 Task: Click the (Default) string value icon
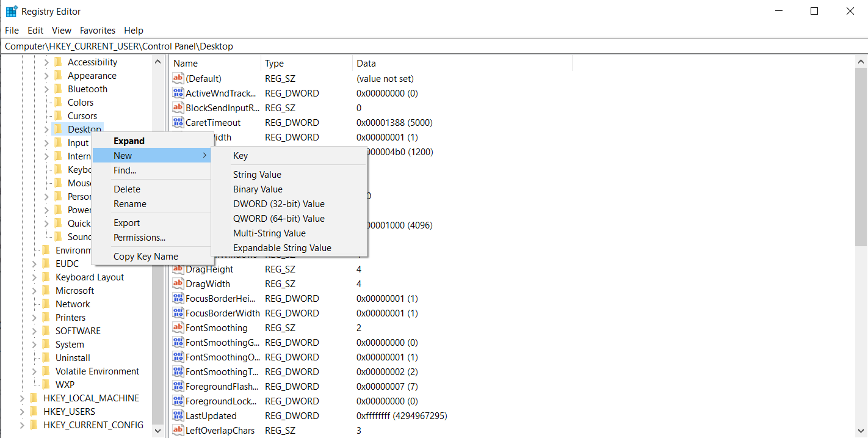pyautogui.click(x=178, y=78)
